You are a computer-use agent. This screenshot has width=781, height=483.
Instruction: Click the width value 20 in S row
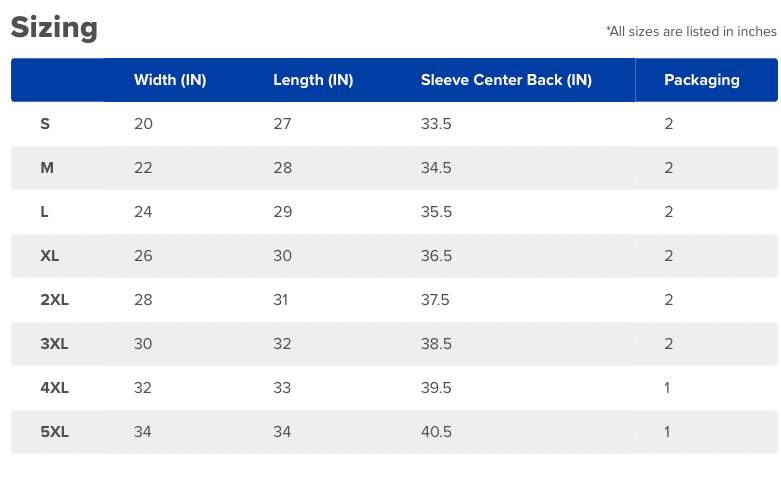(143, 124)
